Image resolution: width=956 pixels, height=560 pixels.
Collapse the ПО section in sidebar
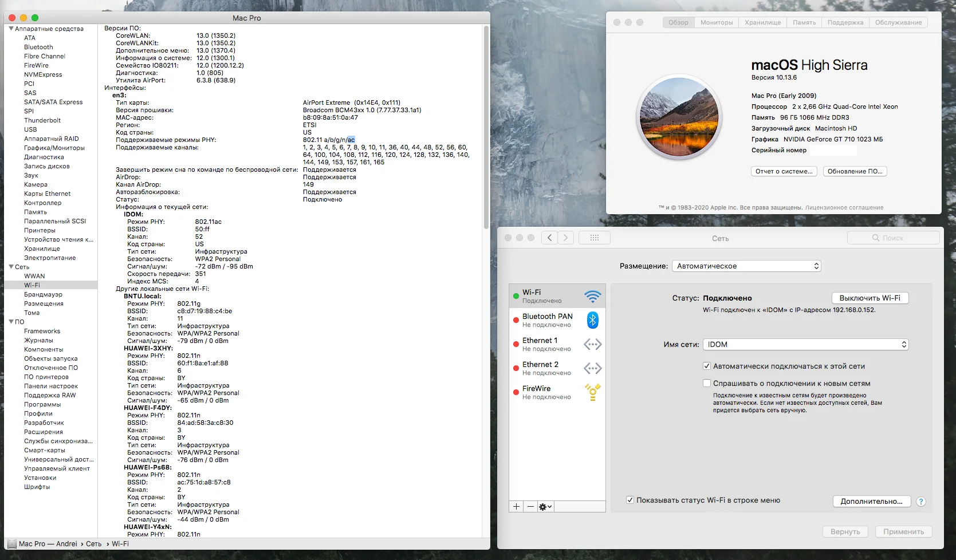(11, 322)
